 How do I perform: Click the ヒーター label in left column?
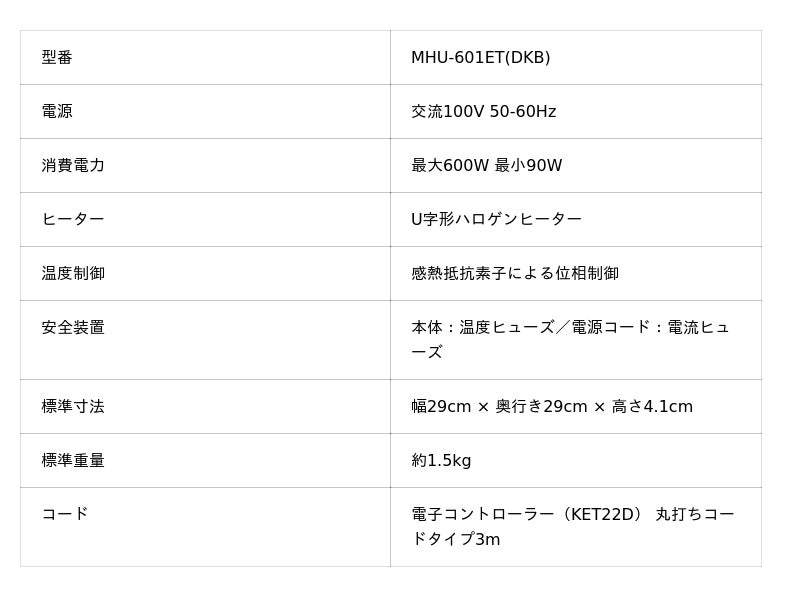click(x=73, y=220)
